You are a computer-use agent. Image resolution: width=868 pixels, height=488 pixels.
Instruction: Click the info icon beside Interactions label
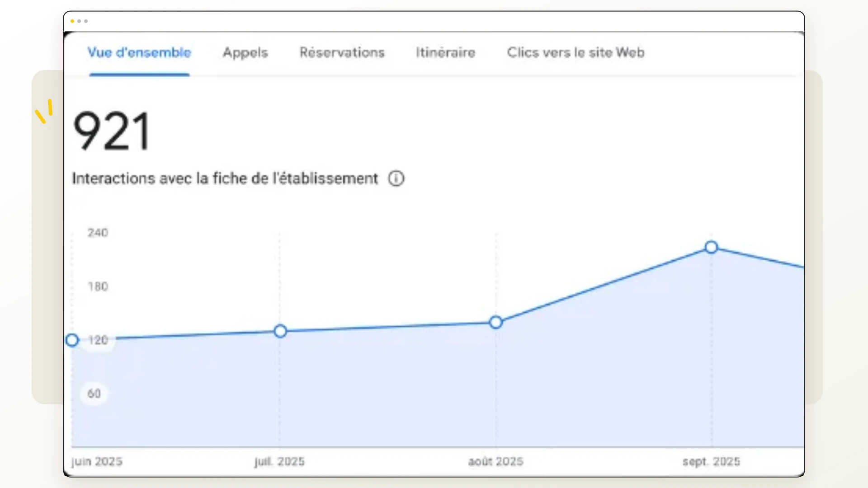tap(396, 178)
